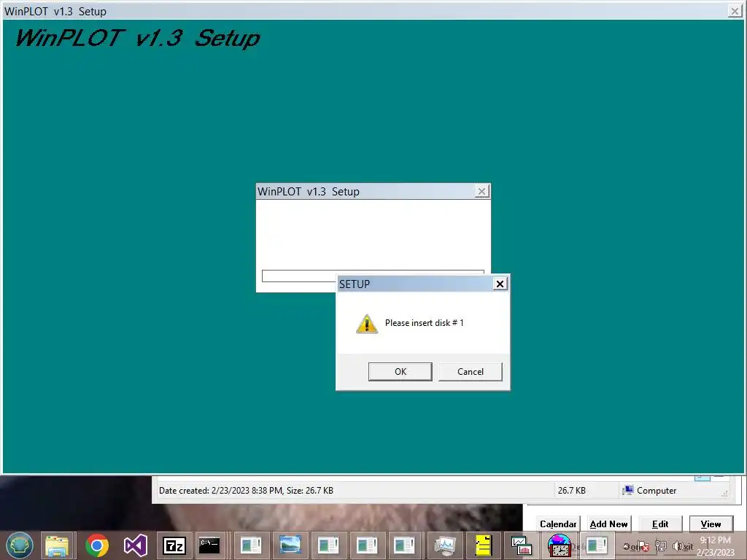747x560 pixels.
Task: Click the Computer icon in Explorer status bar
Action: pos(628,490)
